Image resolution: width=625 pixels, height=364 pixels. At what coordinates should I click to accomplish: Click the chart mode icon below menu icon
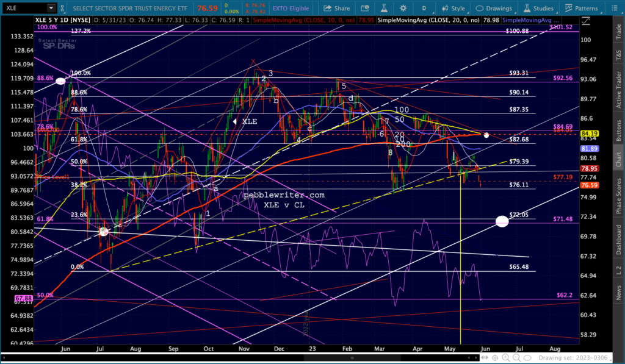click(x=585, y=21)
